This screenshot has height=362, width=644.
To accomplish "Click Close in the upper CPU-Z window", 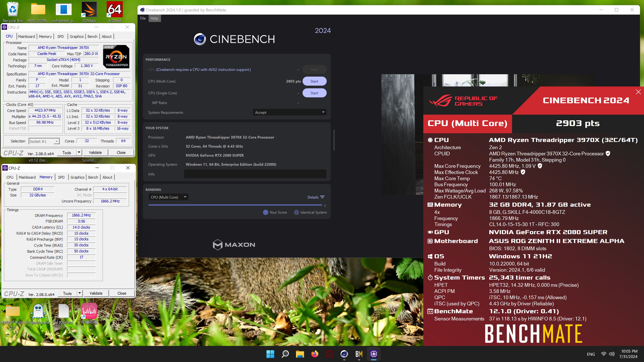I will (x=121, y=152).
